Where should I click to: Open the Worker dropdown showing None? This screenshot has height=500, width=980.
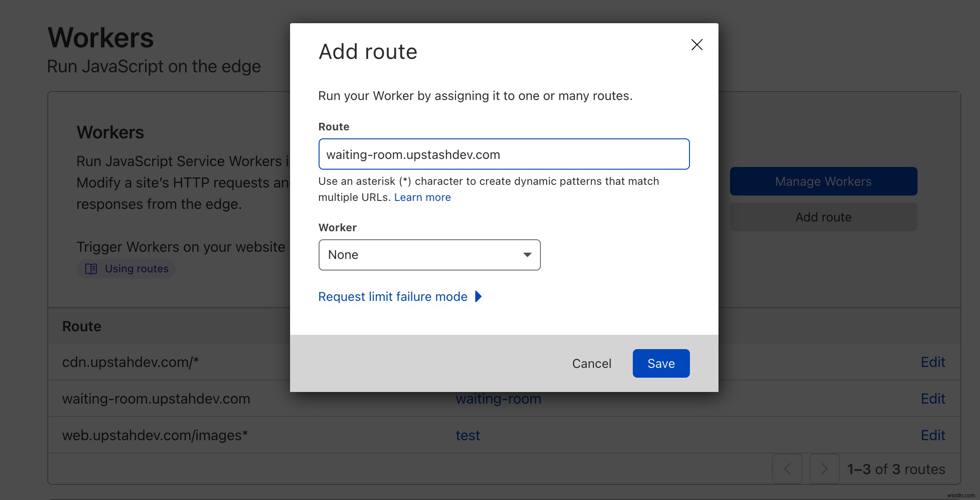(x=429, y=254)
